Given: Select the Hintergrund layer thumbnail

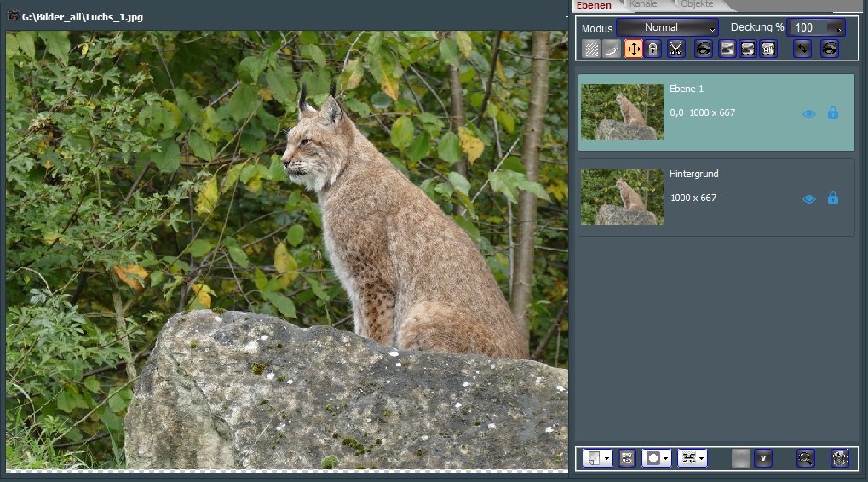Looking at the screenshot, I should 622,197.
